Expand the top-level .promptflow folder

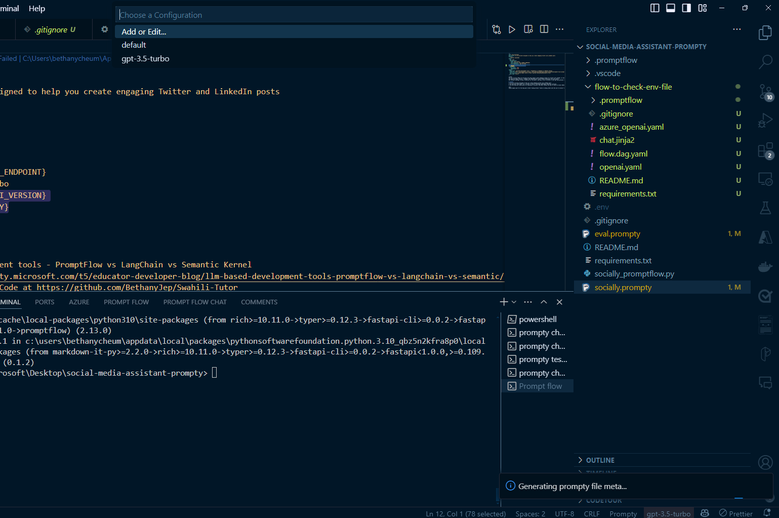616,60
